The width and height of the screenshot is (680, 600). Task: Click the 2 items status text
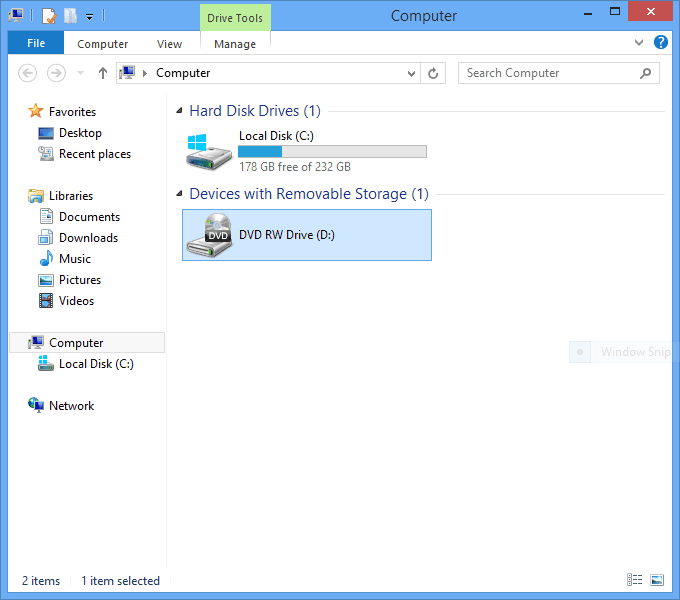(41, 581)
